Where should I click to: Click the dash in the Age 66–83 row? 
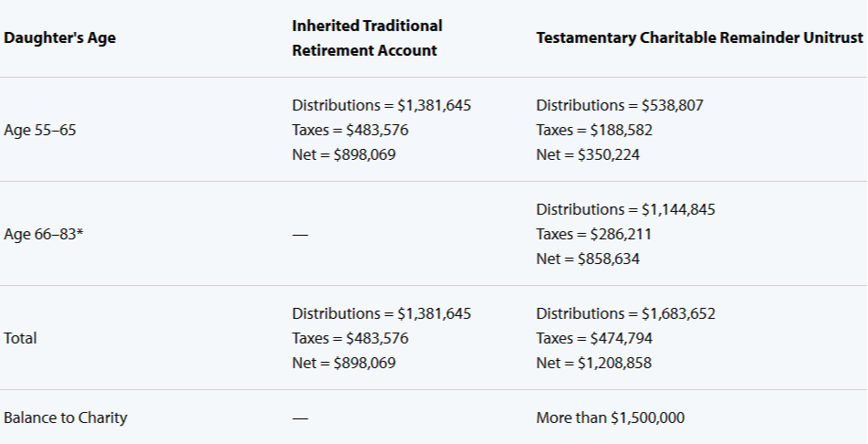[300, 235]
